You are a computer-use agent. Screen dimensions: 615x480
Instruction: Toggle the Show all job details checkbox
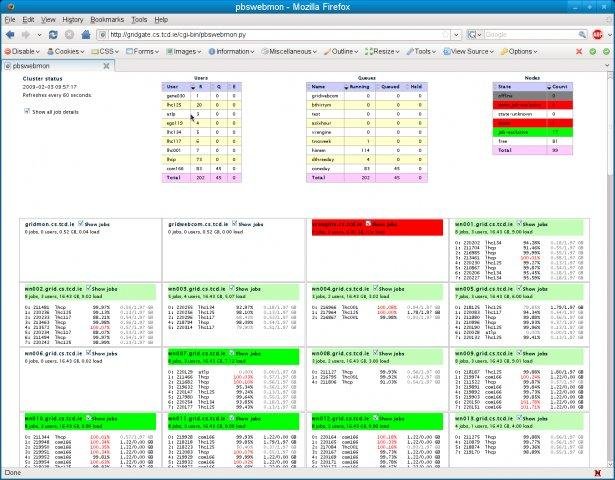coord(27,111)
